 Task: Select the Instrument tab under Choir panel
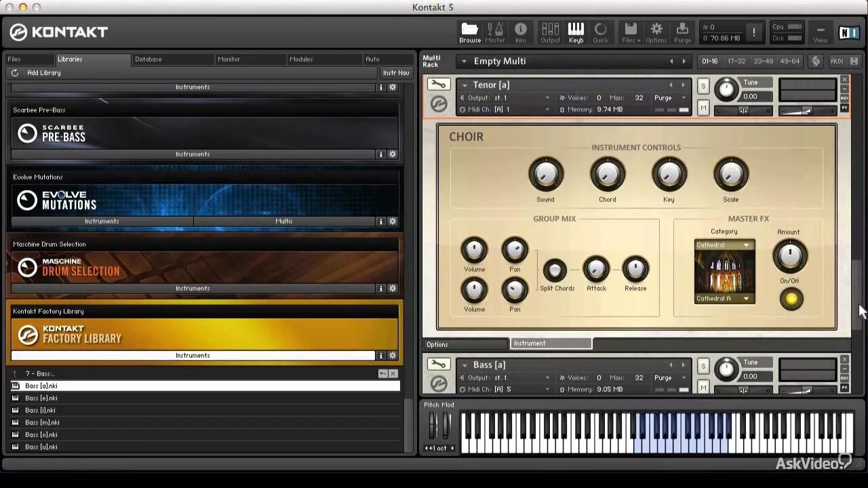(x=551, y=344)
